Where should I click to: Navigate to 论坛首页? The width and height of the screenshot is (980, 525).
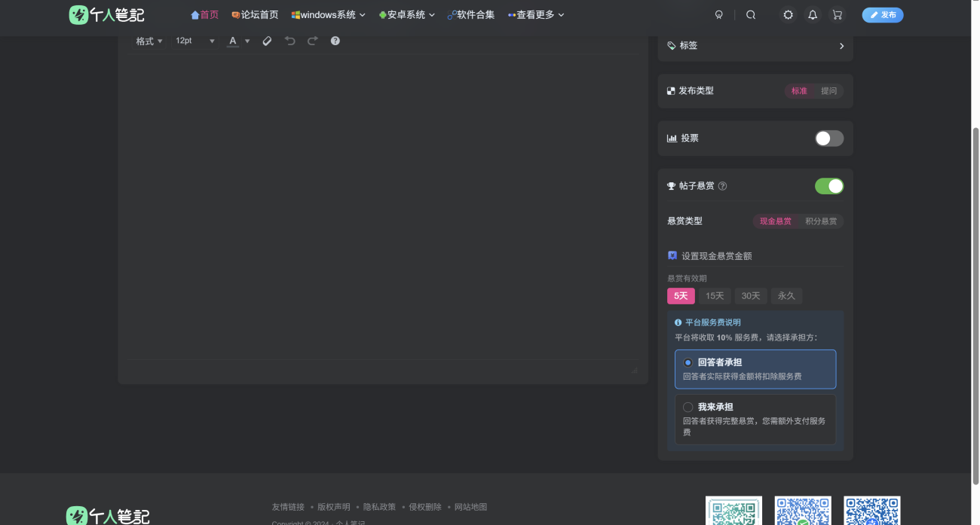[255, 14]
